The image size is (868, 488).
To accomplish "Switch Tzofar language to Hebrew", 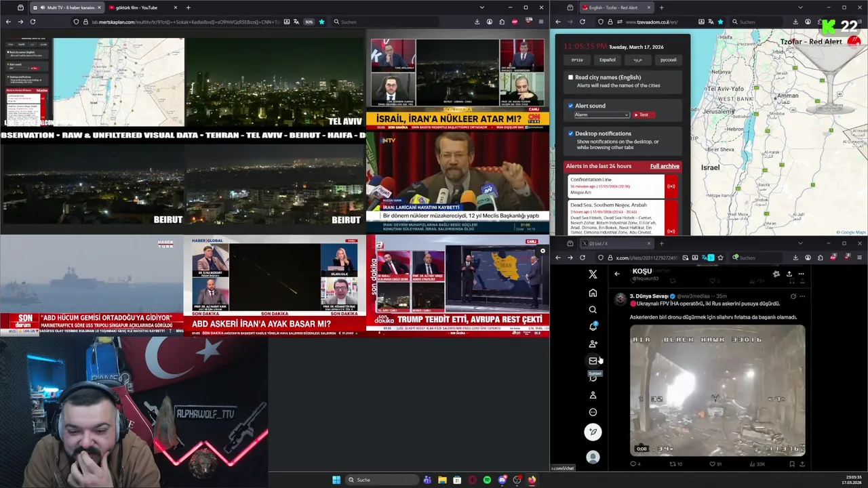I will point(577,60).
